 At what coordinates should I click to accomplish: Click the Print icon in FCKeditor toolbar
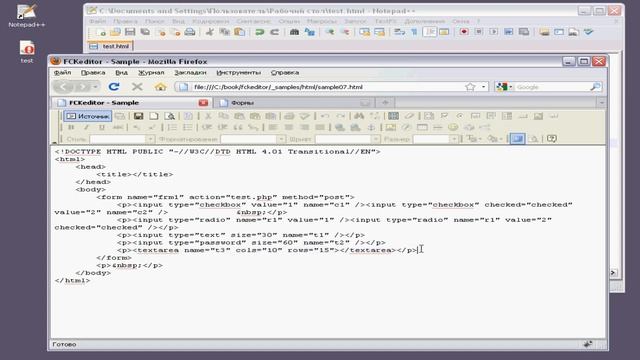(x=289, y=116)
